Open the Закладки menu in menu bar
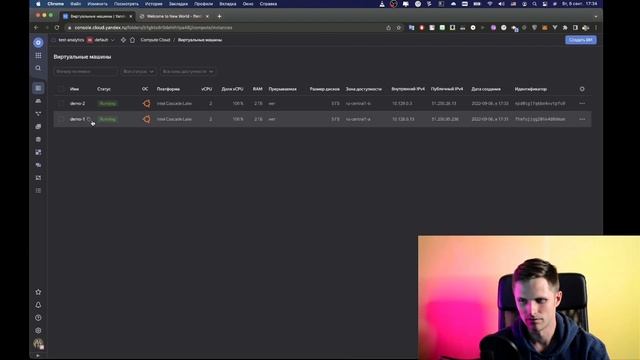 (178, 4)
